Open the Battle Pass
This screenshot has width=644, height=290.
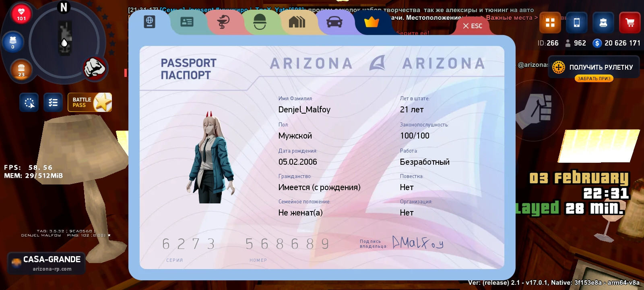click(90, 102)
